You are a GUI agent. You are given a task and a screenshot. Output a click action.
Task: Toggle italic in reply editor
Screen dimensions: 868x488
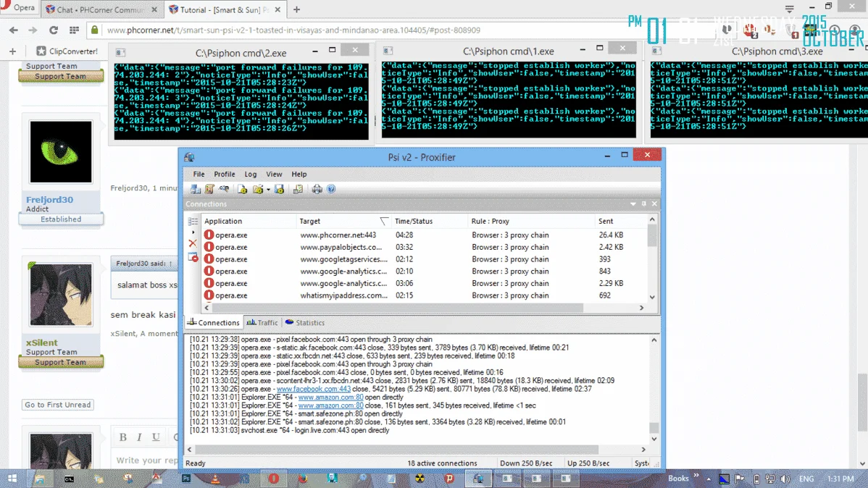coord(139,437)
